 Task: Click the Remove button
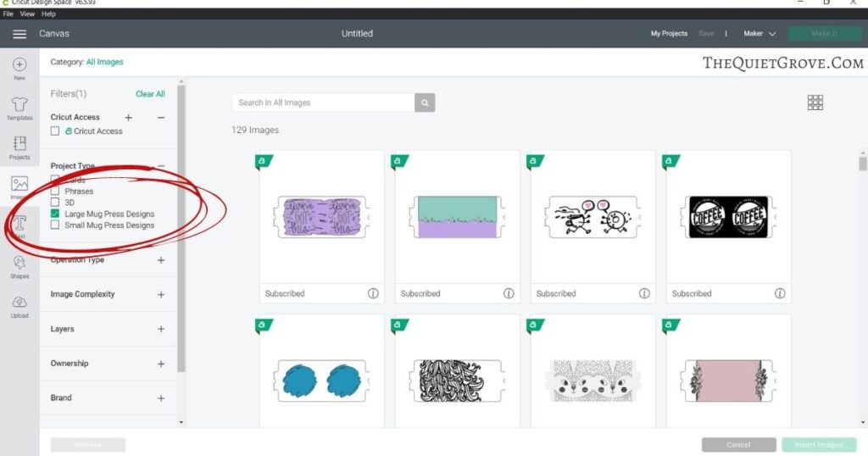[x=87, y=444]
